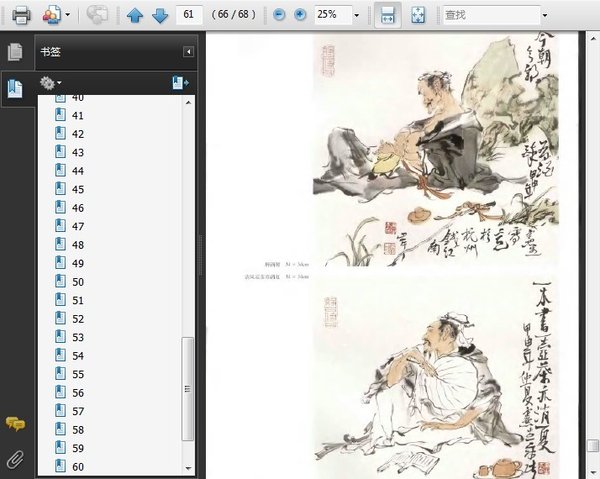Click the zoom percentage field showing 25%
Image resolution: width=600 pixels, height=479 pixels.
[333, 15]
